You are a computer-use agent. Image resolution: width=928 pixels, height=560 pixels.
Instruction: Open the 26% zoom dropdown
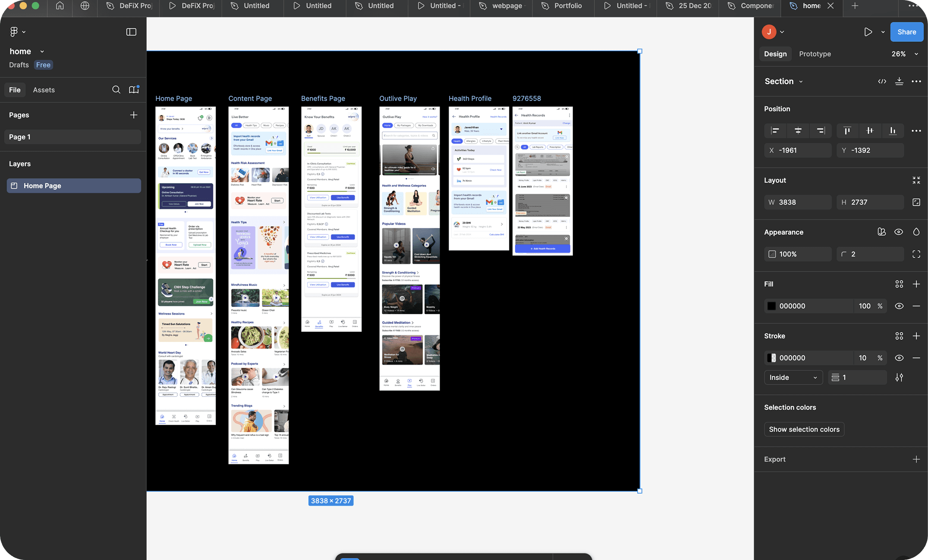[905, 54]
